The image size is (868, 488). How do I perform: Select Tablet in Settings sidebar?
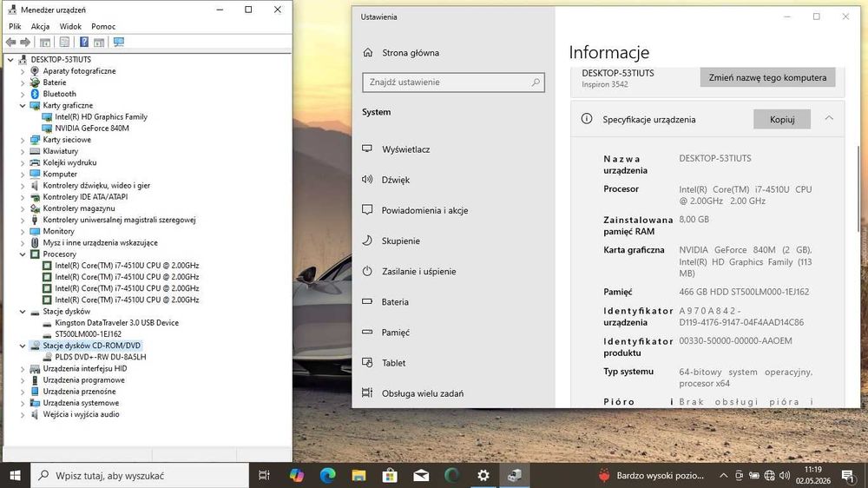click(x=393, y=363)
